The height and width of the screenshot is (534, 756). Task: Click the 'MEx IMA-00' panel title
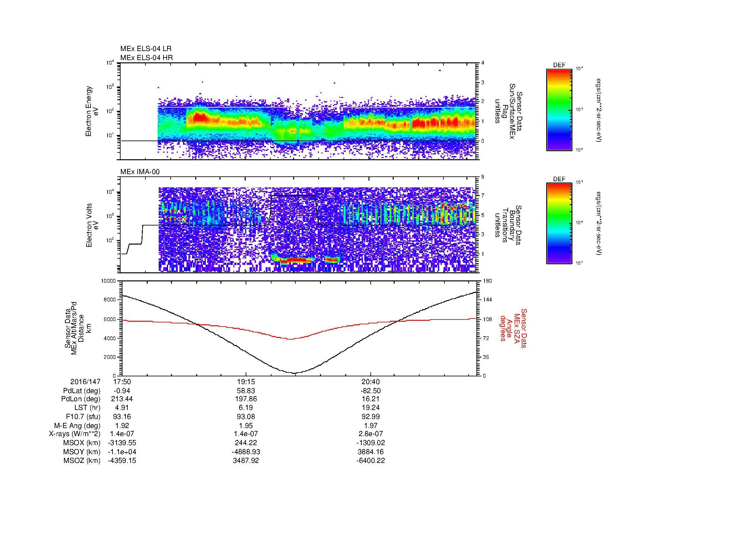coord(140,172)
